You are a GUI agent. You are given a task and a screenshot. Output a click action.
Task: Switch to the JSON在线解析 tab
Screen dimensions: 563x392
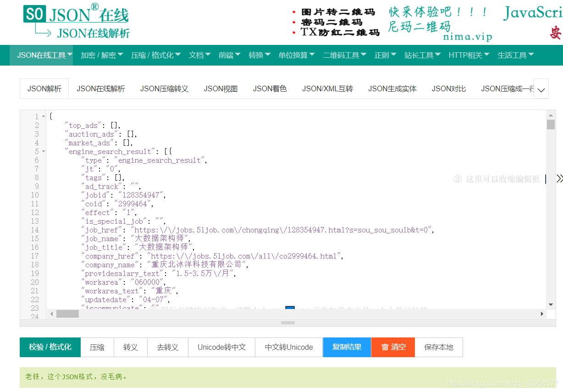(101, 88)
